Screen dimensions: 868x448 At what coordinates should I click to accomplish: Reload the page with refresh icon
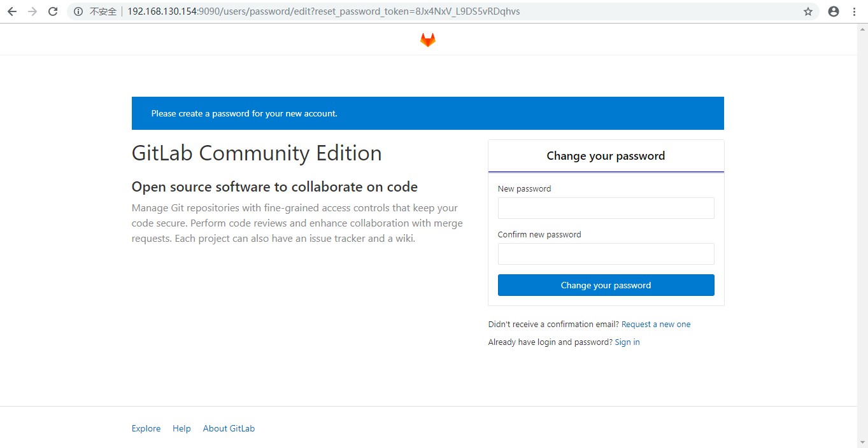click(53, 11)
